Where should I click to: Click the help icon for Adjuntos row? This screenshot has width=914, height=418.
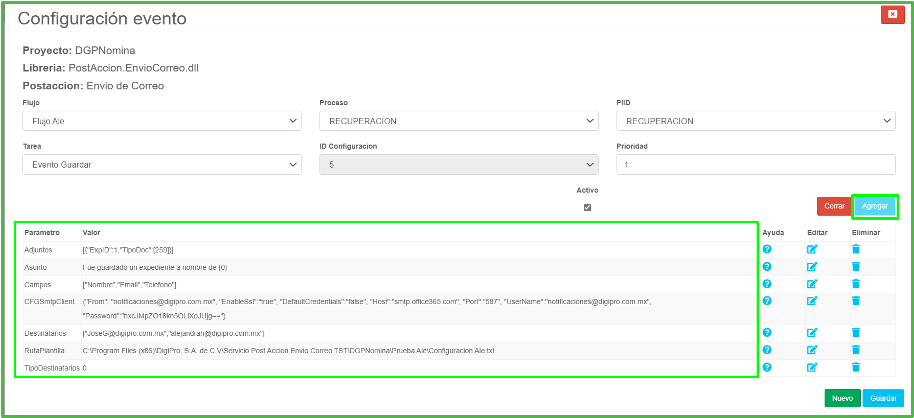pos(767,249)
